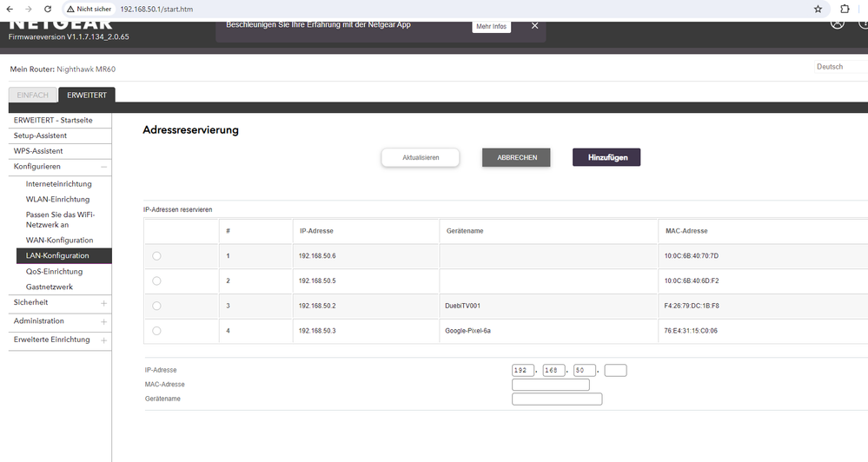
Task: Select the DuebiTV001 reservation radio button
Action: [156, 306]
